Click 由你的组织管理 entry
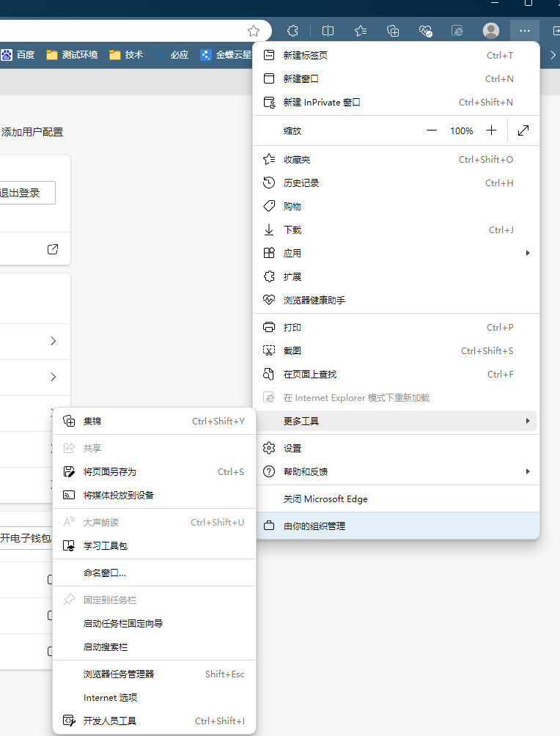The height and width of the screenshot is (736, 560). pyautogui.click(x=397, y=526)
